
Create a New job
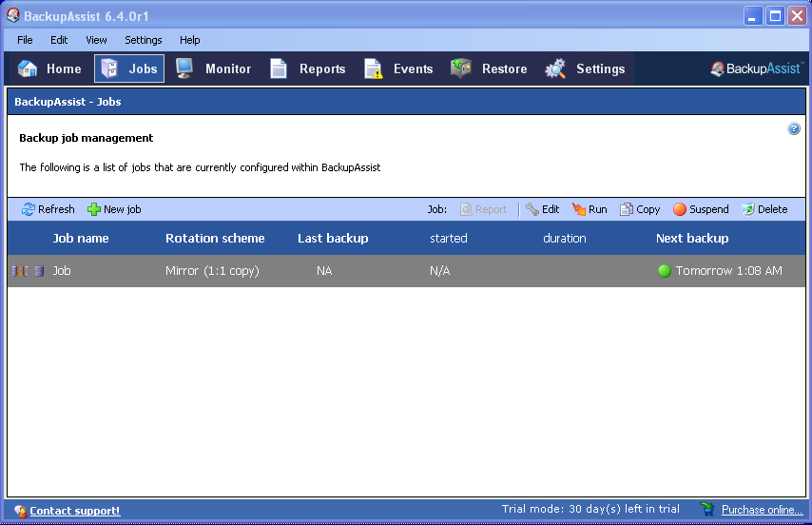point(114,209)
